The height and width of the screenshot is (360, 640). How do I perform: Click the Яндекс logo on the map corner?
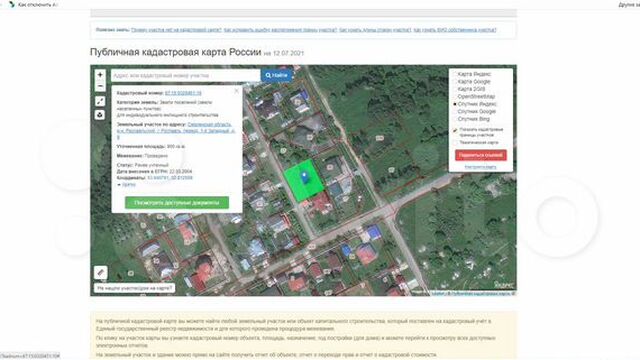[503, 284]
